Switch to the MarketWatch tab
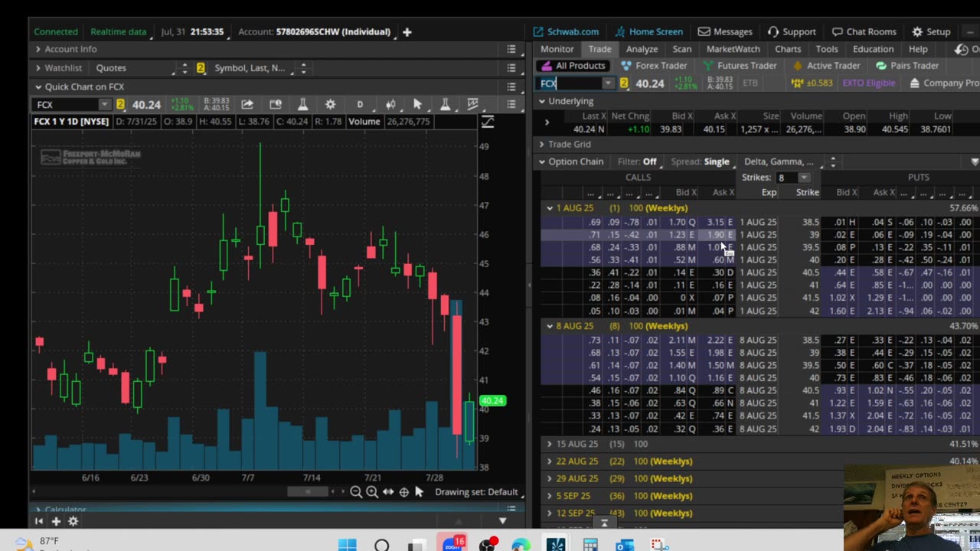Viewport: 980px width, 551px height. click(x=733, y=49)
